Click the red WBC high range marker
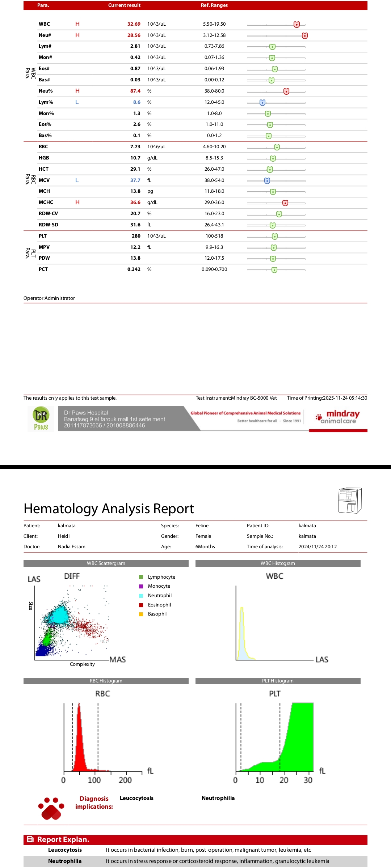The height and width of the screenshot is (868, 391). pos(297,25)
